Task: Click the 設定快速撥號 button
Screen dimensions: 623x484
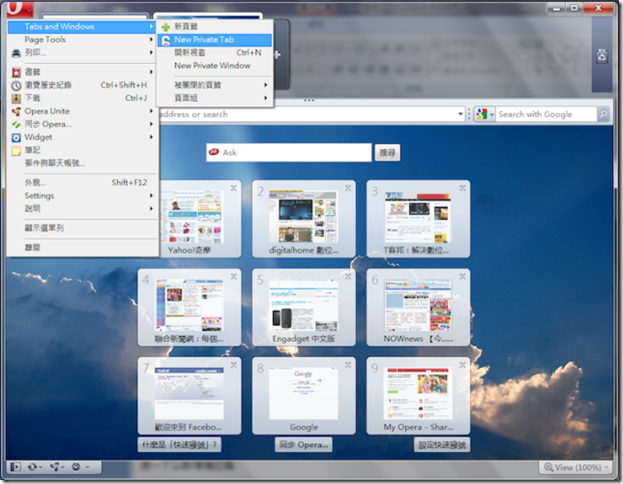Action: point(442,445)
